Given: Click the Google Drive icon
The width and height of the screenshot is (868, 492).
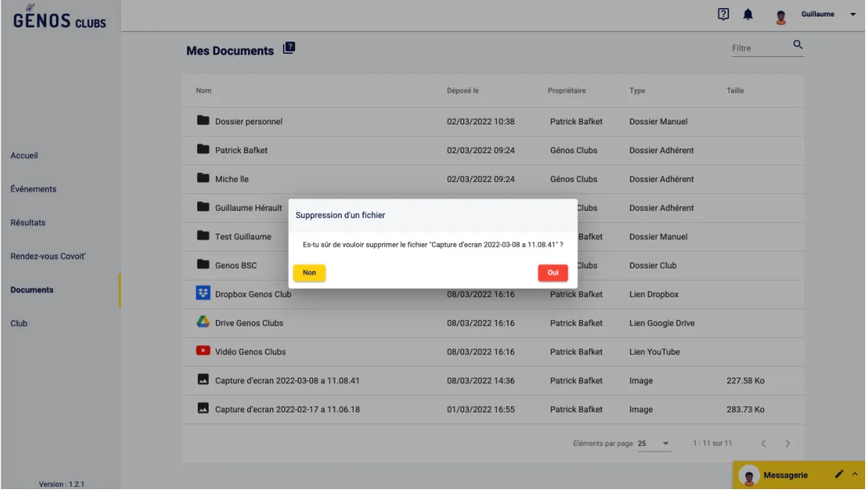Looking at the screenshot, I should click(x=203, y=322).
